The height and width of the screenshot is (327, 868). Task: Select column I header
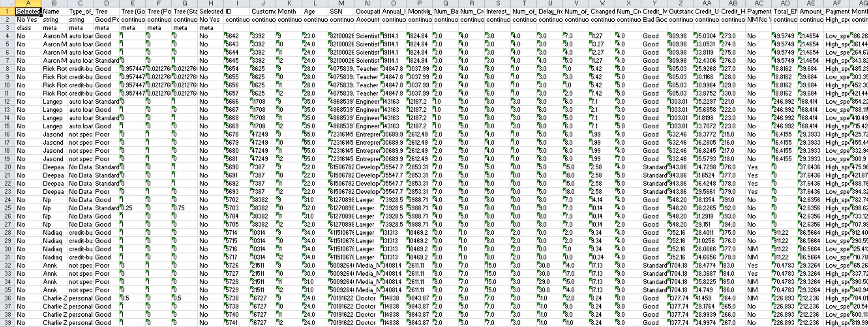pos(237,4)
